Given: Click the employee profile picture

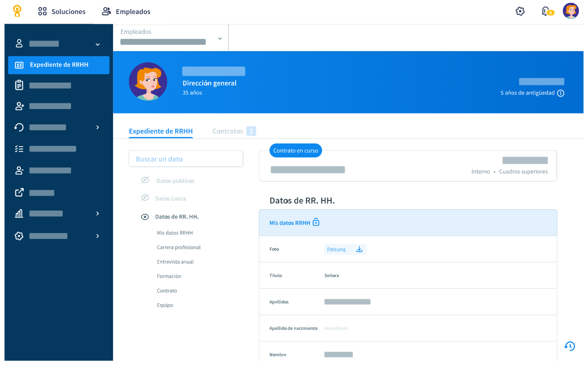Looking at the screenshot, I should (x=148, y=81).
